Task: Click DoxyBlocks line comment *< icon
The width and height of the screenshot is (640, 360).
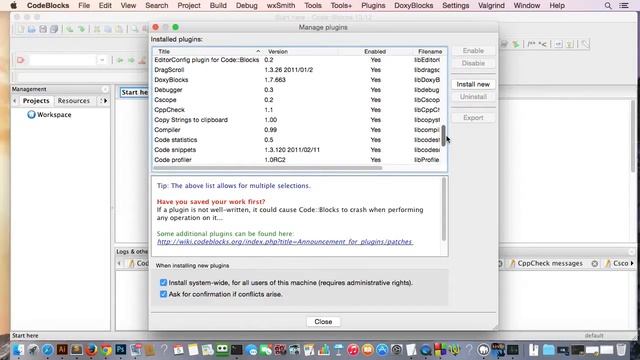Action: (542, 44)
